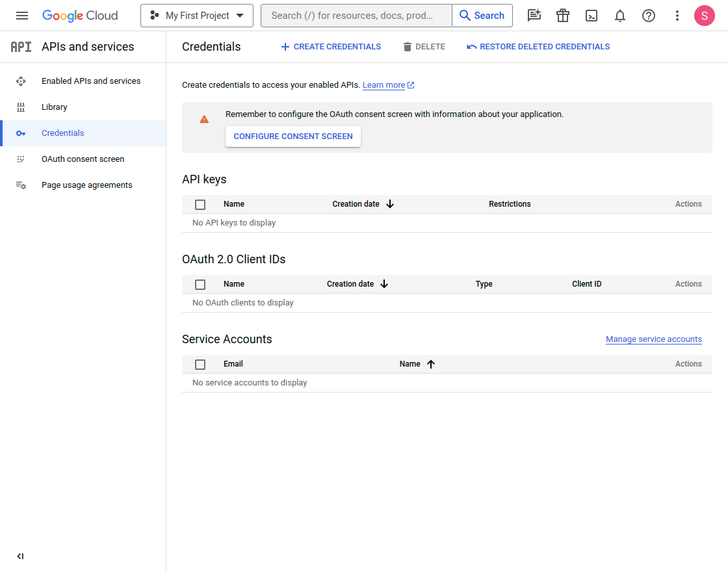Screen dimensions: 728x572
Task: Sort service accounts by Name arrow
Action: [x=431, y=364]
